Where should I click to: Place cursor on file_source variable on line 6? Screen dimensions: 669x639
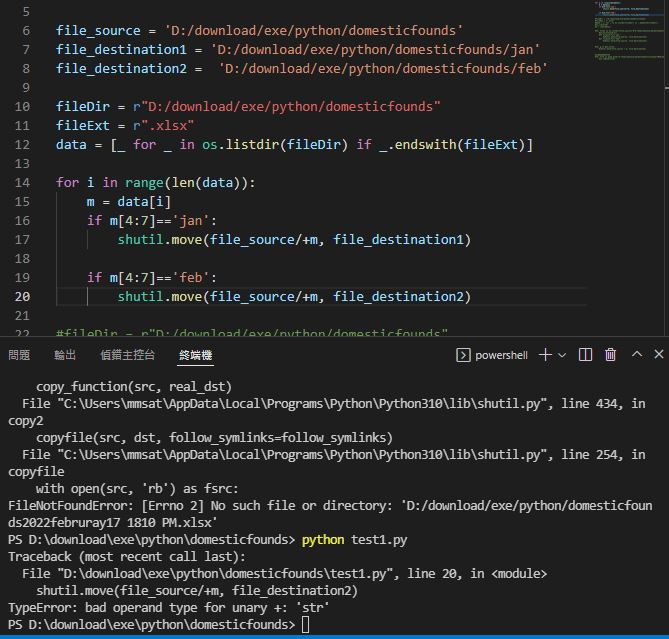click(98, 31)
